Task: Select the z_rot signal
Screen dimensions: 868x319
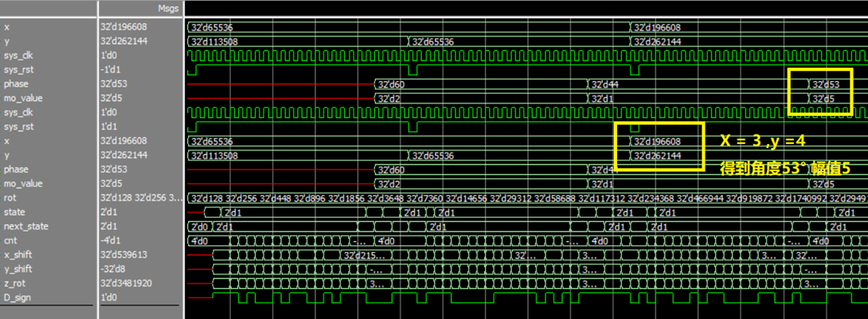Action: pos(15,283)
